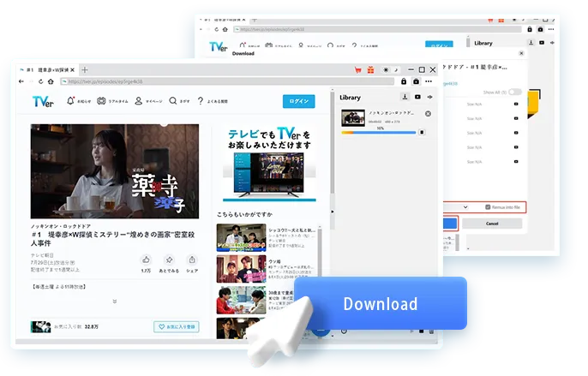Stop the download with square stop button
Image resolution: width=588 pixels, height=376 pixels.
pyautogui.click(x=422, y=133)
